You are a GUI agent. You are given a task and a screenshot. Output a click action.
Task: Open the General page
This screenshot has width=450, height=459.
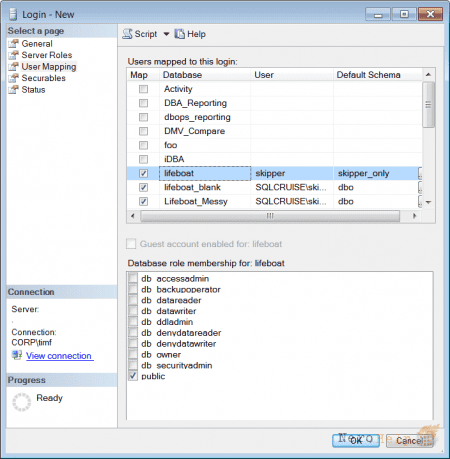(x=37, y=44)
